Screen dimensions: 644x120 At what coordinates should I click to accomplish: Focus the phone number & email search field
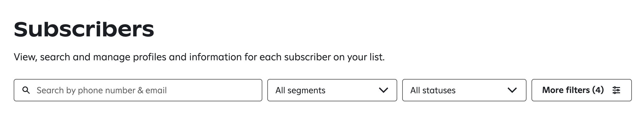click(138, 90)
